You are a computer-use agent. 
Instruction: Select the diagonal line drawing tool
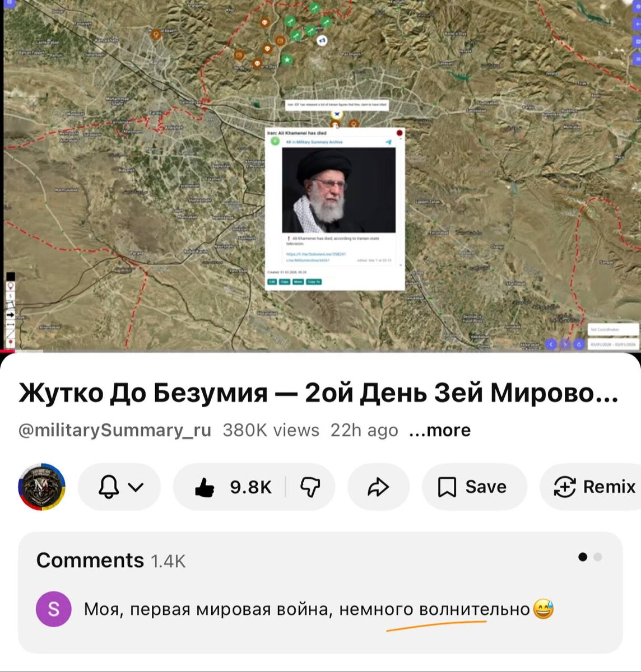coord(11,334)
